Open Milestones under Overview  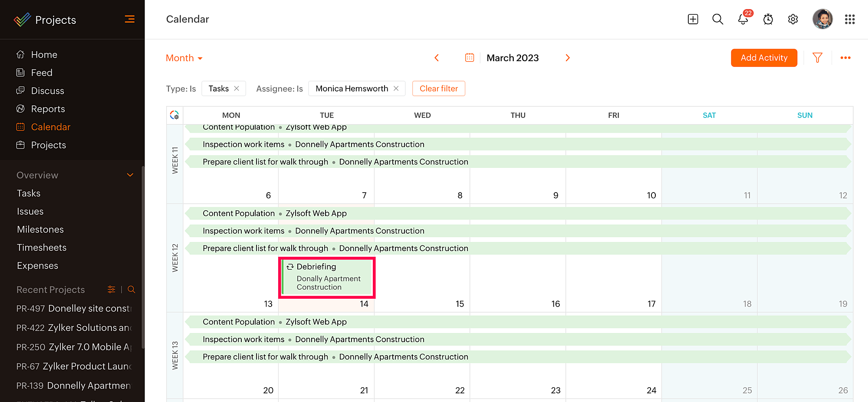click(x=40, y=229)
